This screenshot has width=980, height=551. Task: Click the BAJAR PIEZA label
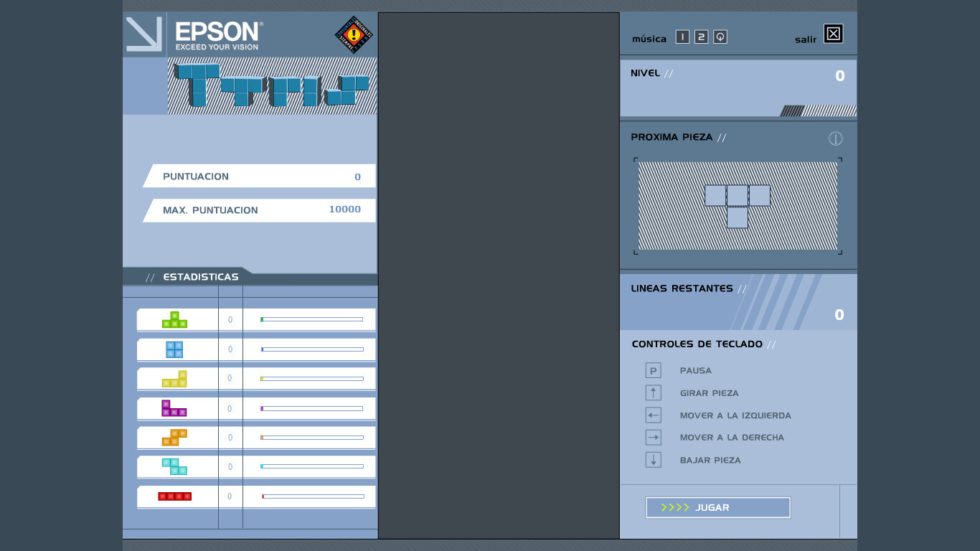[710, 461]
